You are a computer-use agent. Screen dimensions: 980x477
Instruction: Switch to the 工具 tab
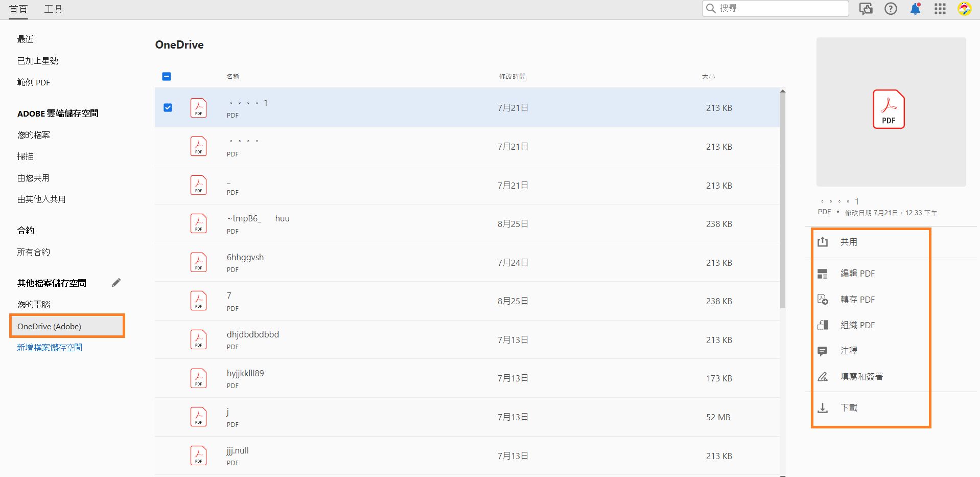click(53, 9)
